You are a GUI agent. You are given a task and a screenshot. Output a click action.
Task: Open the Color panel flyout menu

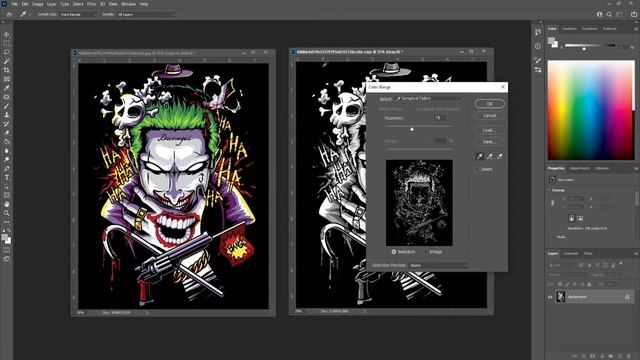tap(636, 29)
